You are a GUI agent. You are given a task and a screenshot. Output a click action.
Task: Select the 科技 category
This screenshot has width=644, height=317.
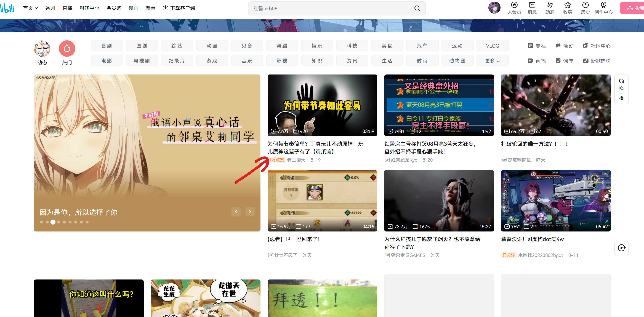[x=352, y=46]
